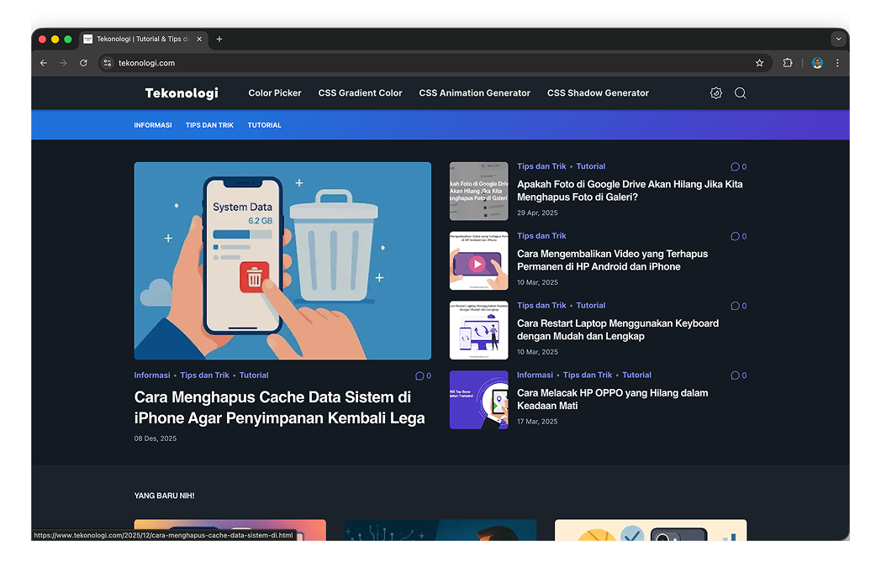Select the TUTORIAL menu item
881x588 pixels.
(264, 124)
